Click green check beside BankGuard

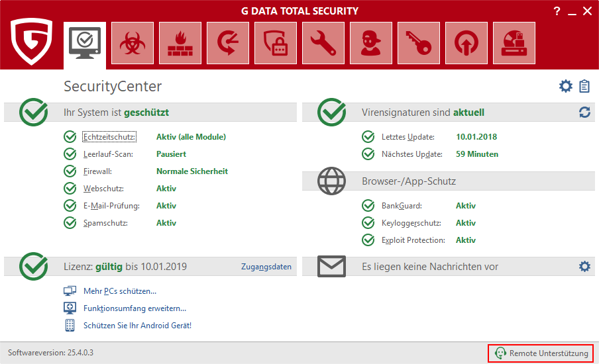click(x=368, y=205)
